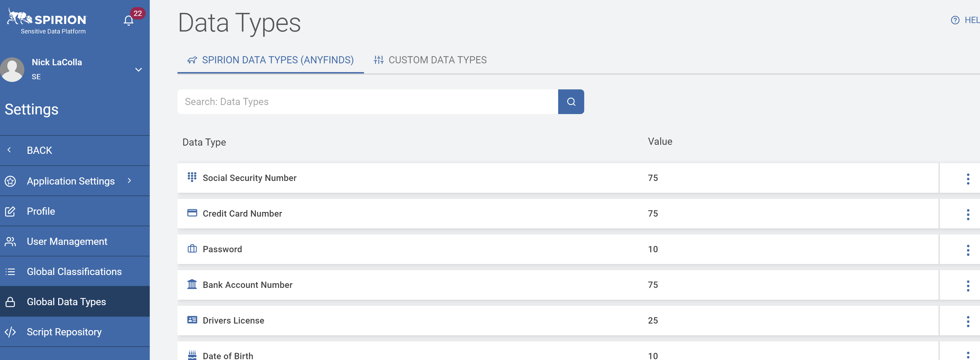Click the Social Security Number grid icon
The image size is (980, 360).
(x=192, y=177)
